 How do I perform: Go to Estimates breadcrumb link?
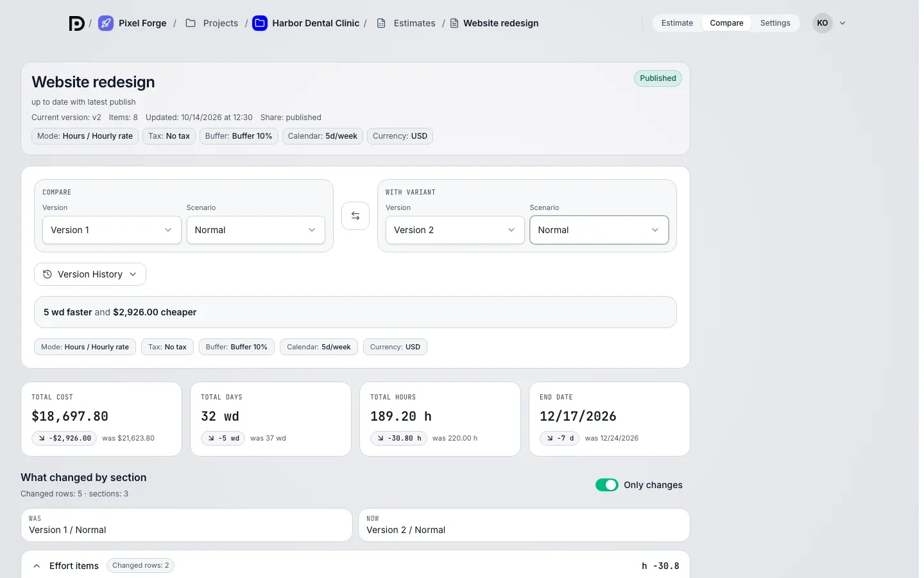click(415, 23)
